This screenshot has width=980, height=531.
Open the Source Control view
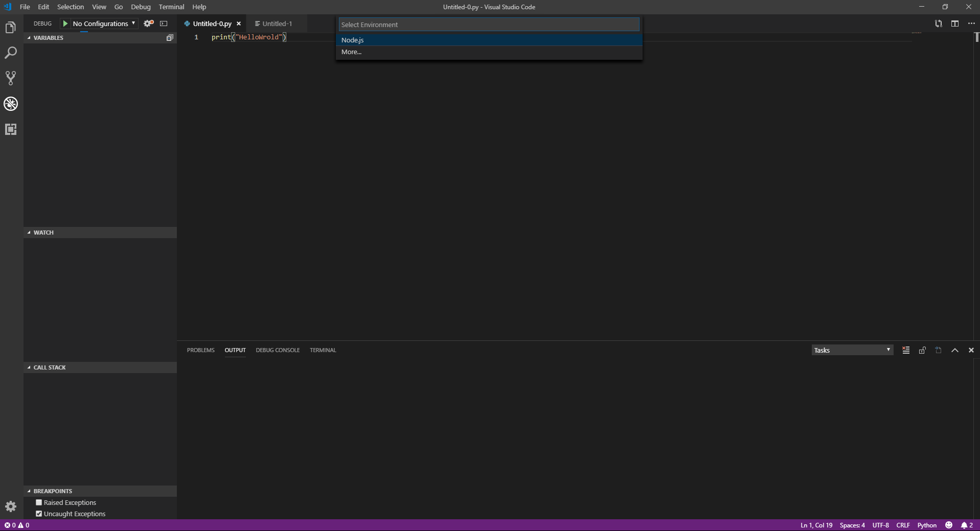[11, 78]
